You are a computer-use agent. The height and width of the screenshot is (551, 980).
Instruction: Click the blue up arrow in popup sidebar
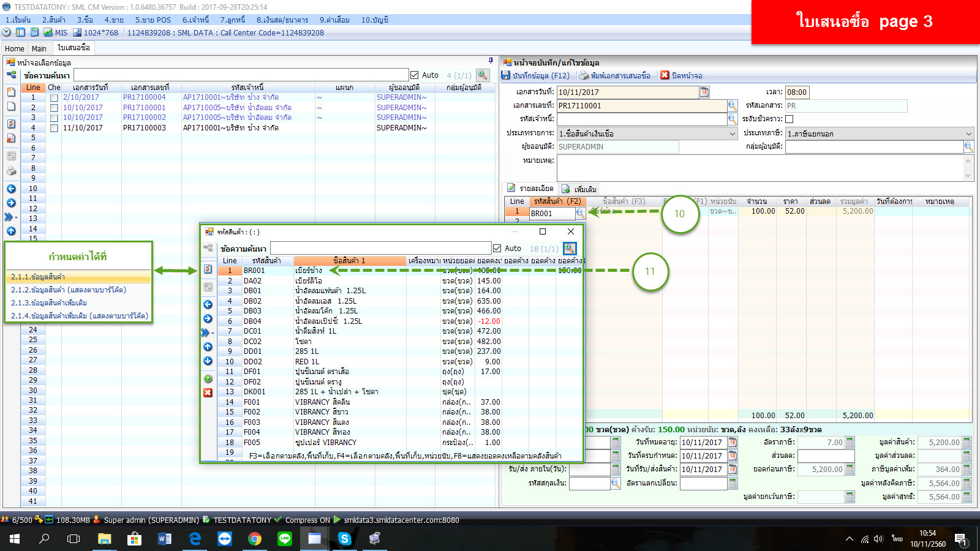click(x=208, y=347)
